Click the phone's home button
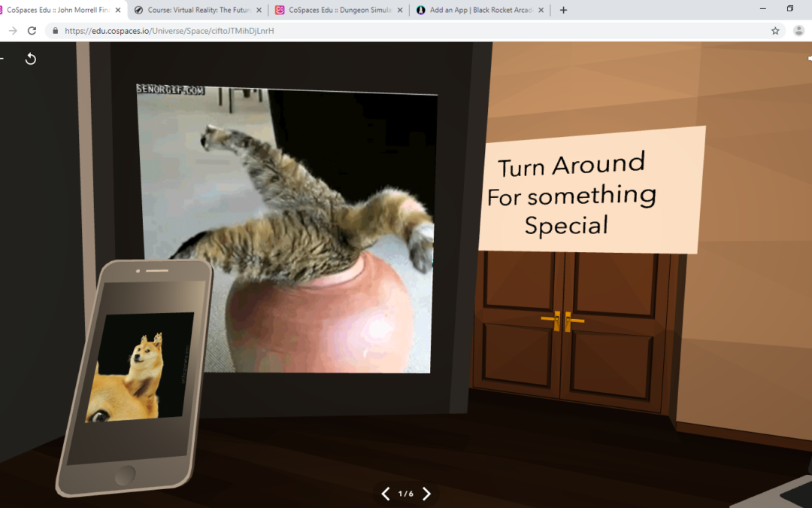This screenshot has height=508, width=812. pyautogui.click(x=125, y=474)
